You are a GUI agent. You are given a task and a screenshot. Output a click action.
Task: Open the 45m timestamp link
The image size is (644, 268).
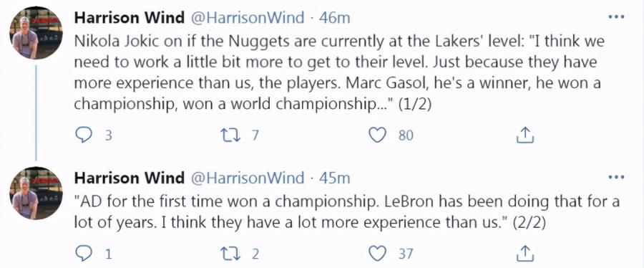334,178
